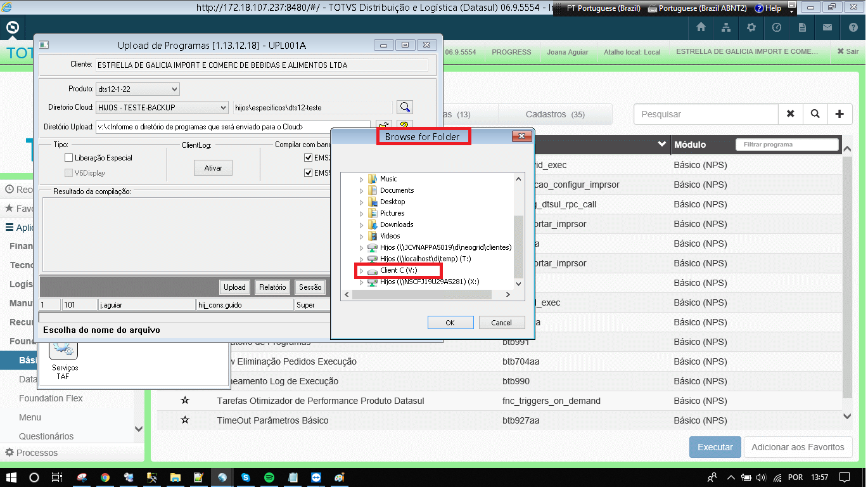The width and height of the screenshot is (868, 487).
Task: Open Spotify from taskbar
Action: [269, 477]
